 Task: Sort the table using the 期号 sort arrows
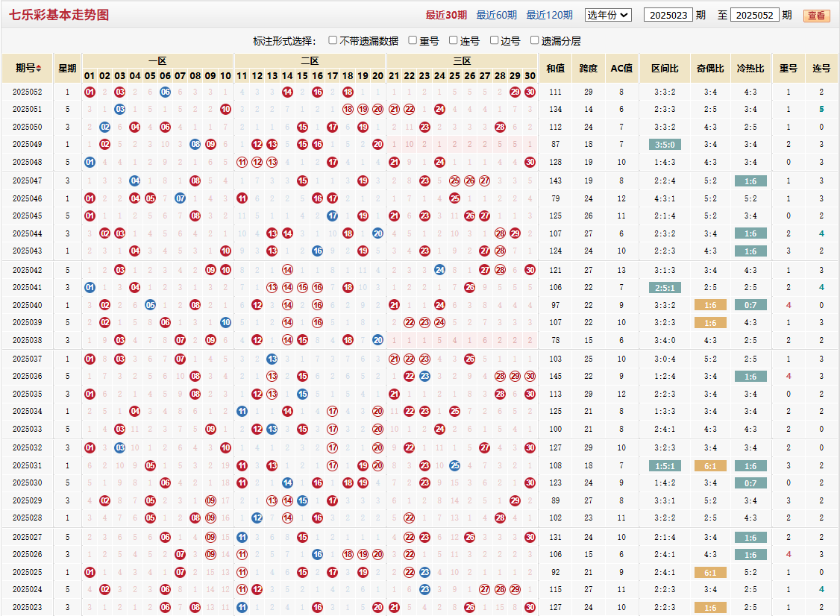coord(39,69)
